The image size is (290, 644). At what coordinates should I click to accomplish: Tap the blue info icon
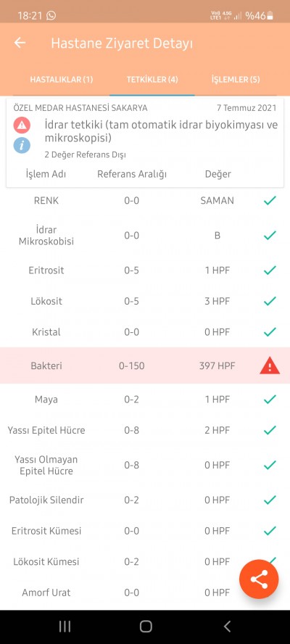coord(22,145)
